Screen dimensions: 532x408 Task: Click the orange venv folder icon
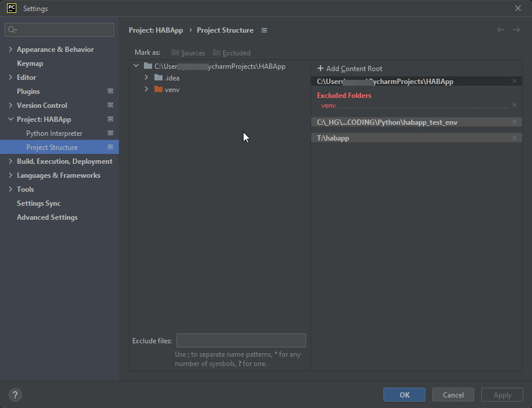pos(158,89)
